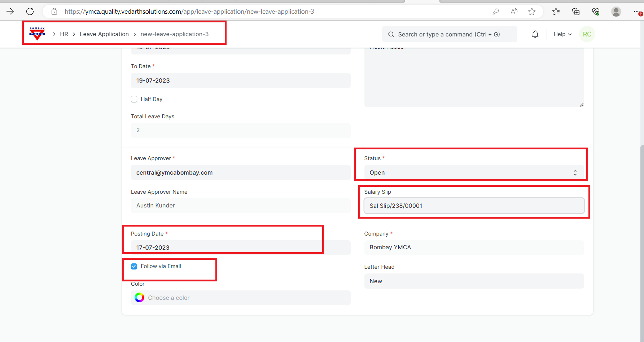Screen dimensions: 644x342
Task: Click the Bombay YMCA logo icon
Action: (37, 34)
